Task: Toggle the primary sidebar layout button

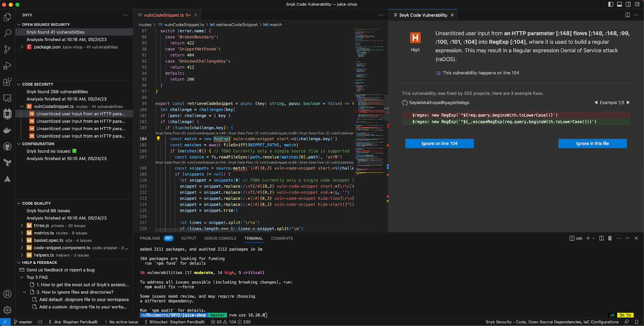Action: 611,4
